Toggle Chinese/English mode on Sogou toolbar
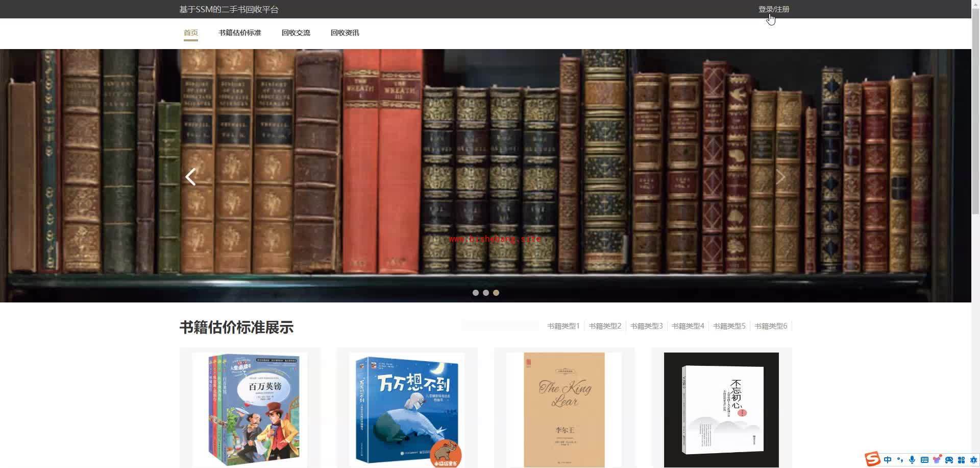The height and width of the screenshot is (468, 980). [x=888, y=460]
